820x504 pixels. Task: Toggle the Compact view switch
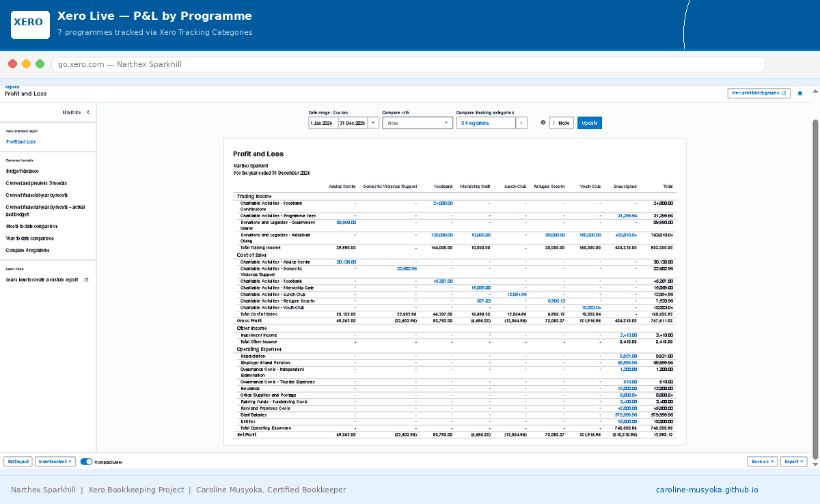(x=86, y=462)
